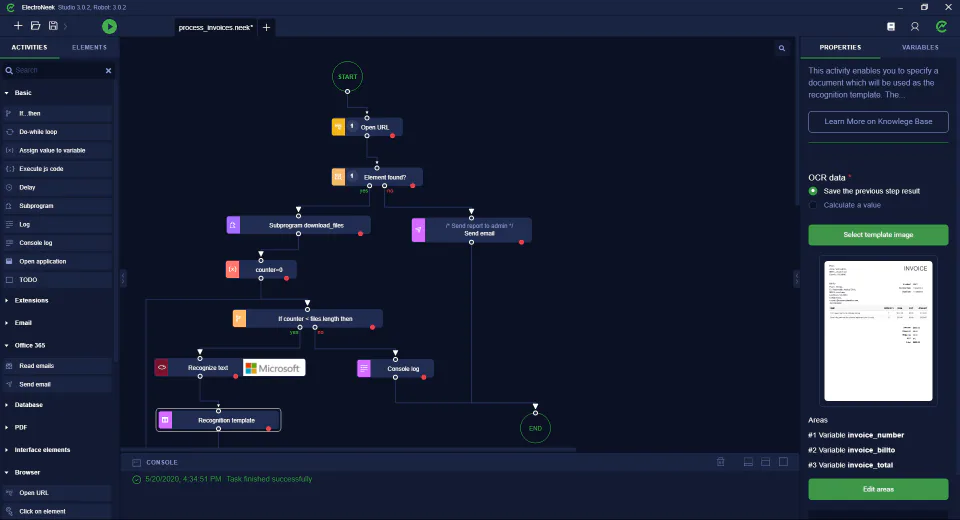Collapse the Office 365 group
Viewport: 960px width, 520px height.
[x=29, y=345]
